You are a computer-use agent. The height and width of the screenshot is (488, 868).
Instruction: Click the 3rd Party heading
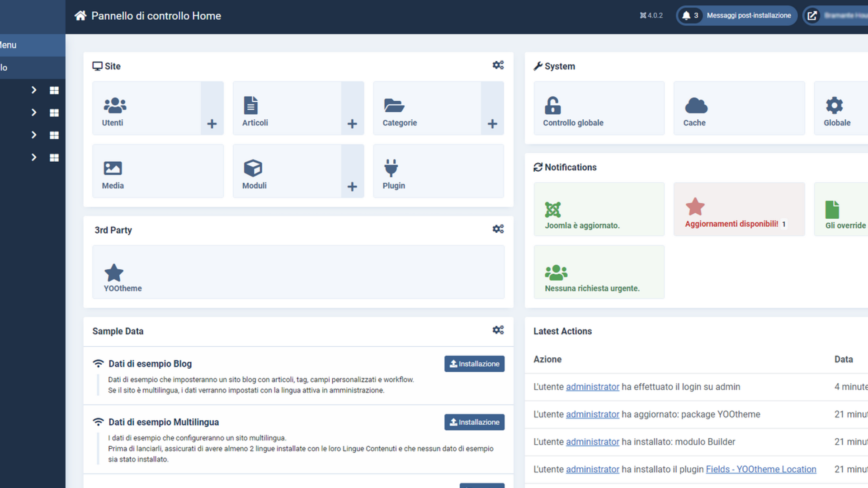tap(113, 230)
